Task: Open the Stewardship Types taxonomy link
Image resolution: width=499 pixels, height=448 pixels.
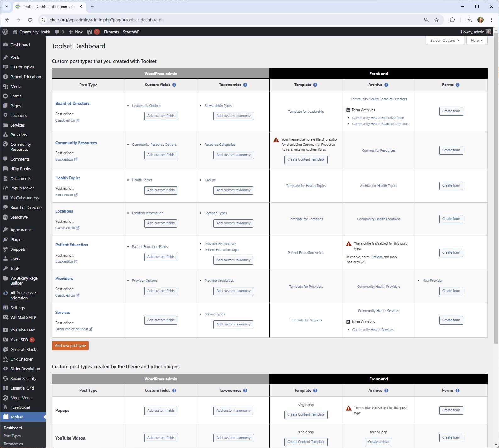Action: [x=218, y=106]
